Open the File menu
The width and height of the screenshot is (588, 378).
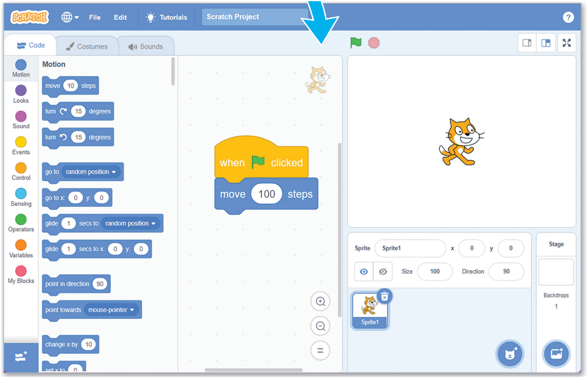[94, 17]
